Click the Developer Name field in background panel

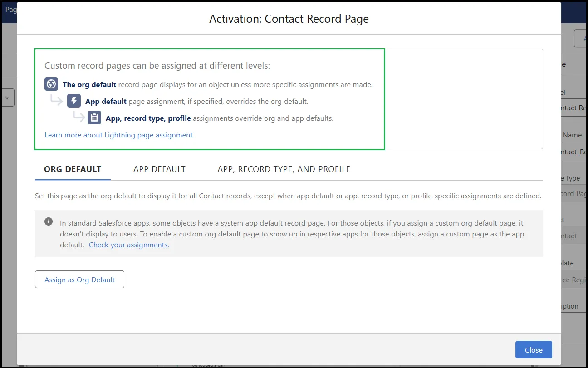(x=574, y=152)
